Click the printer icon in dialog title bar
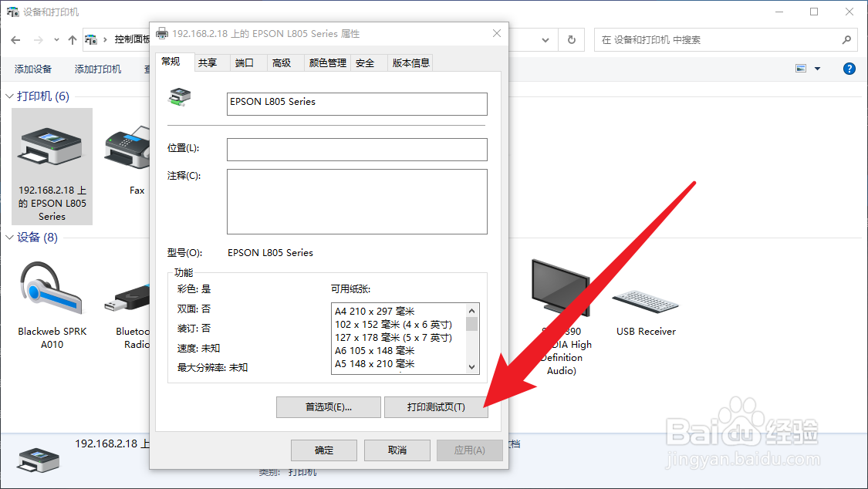The image size is (868, 489). click(162, 34)
